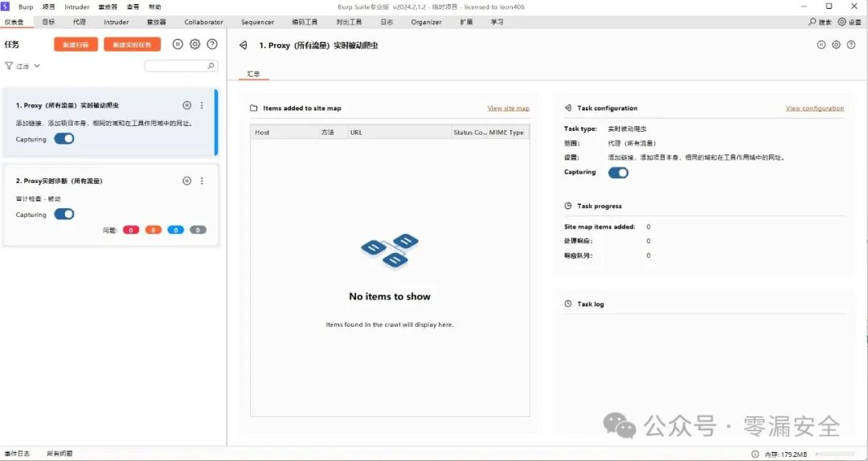Viewport: 868px width, 461px height.
Task: Click the folder icon beside Items added to site map
Action: 253,108
